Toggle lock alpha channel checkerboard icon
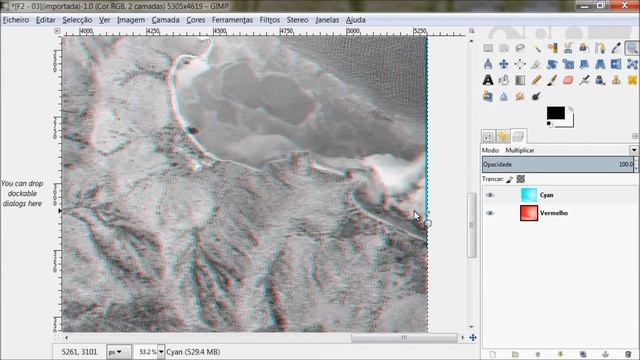Viewport: 640px width, 360px height. pyautogui.click(x=520, y=179)
